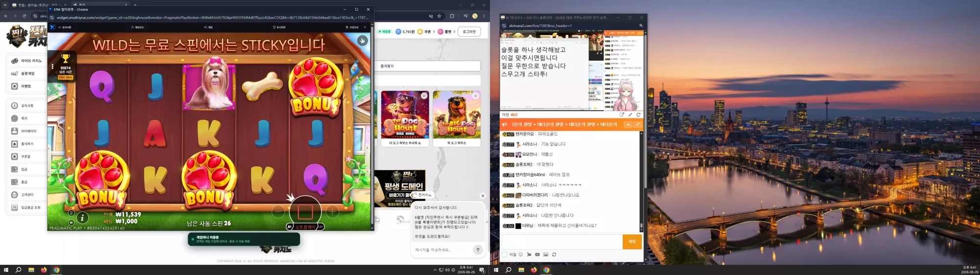Favorite The Dog House Dice Show with star
The image size is (980, 275).
(424, 96)
